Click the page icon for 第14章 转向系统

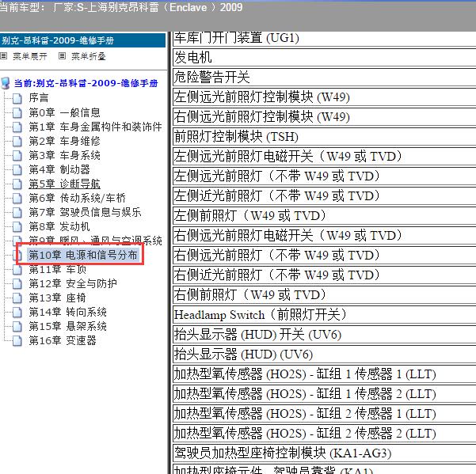pos(17,312)
